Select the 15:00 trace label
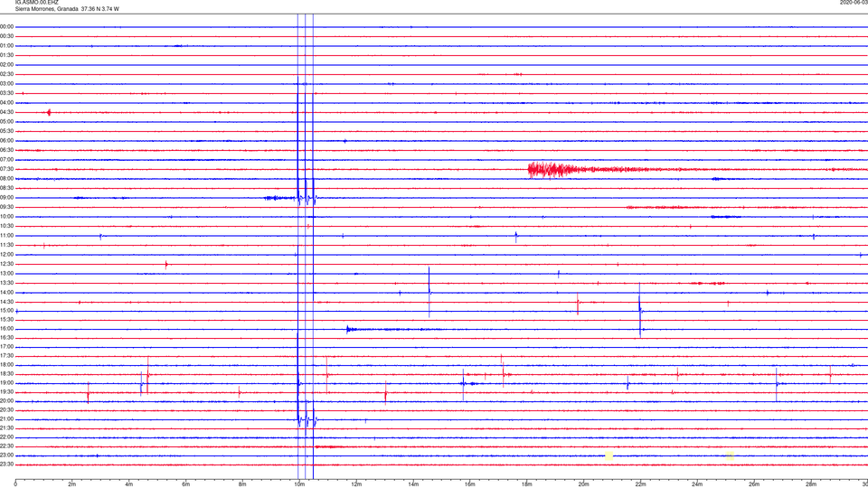This screenshot has height=488, width=868. point(7,310)
